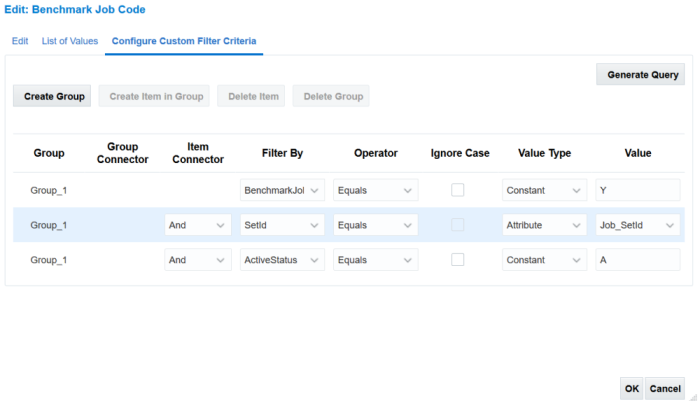Image resolution: width=700 pixels, height=401 pixels.
Task: Open Value Type dropdown showing Attribute
Action: 544,225
